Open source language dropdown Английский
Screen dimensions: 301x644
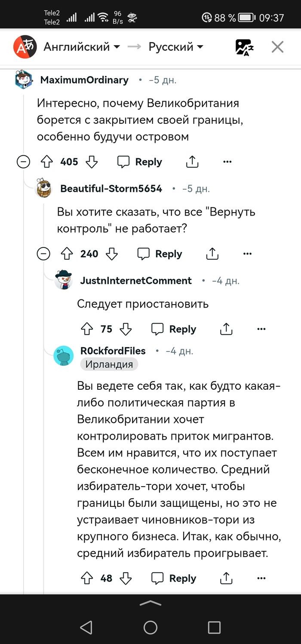pyautogui.click(x=82, y=47)
